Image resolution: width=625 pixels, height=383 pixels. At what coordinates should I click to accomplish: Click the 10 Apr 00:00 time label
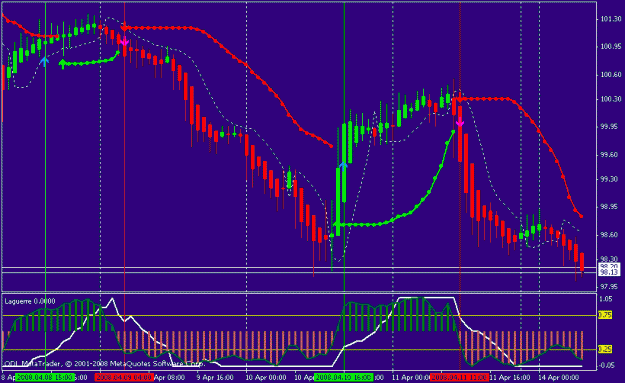(265, 377)
